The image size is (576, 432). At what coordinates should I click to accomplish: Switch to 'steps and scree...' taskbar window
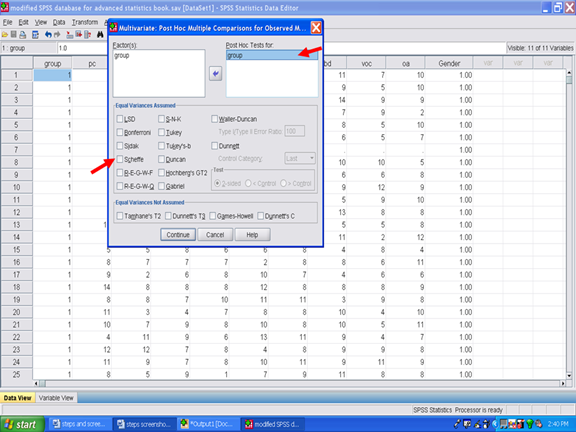tap(80, 424)
